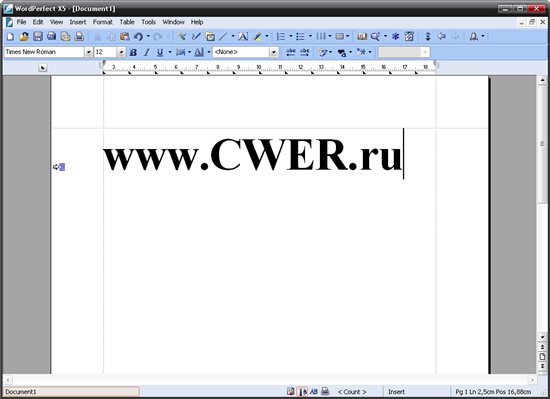Screen dimensions: 550x399
Task: Open the Edit menu
Action: click(x=38, y=22)
